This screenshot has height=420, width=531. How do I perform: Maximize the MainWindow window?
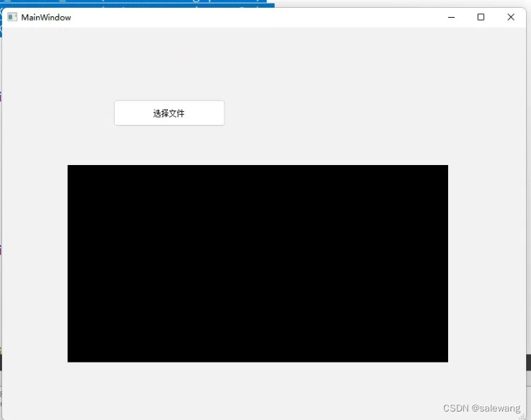click(481, 17)
